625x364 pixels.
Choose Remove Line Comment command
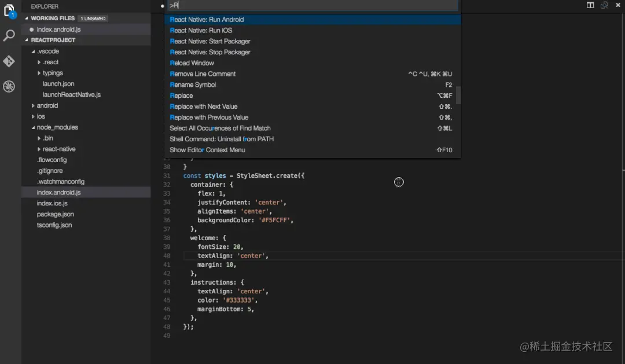[x=312, y=73]
